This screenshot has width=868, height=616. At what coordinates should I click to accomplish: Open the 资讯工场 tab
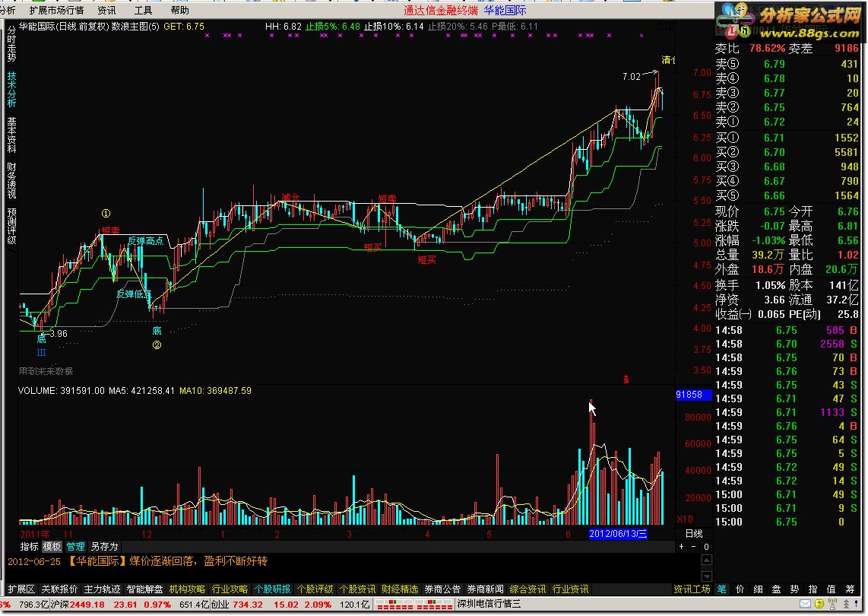[692, 589]
